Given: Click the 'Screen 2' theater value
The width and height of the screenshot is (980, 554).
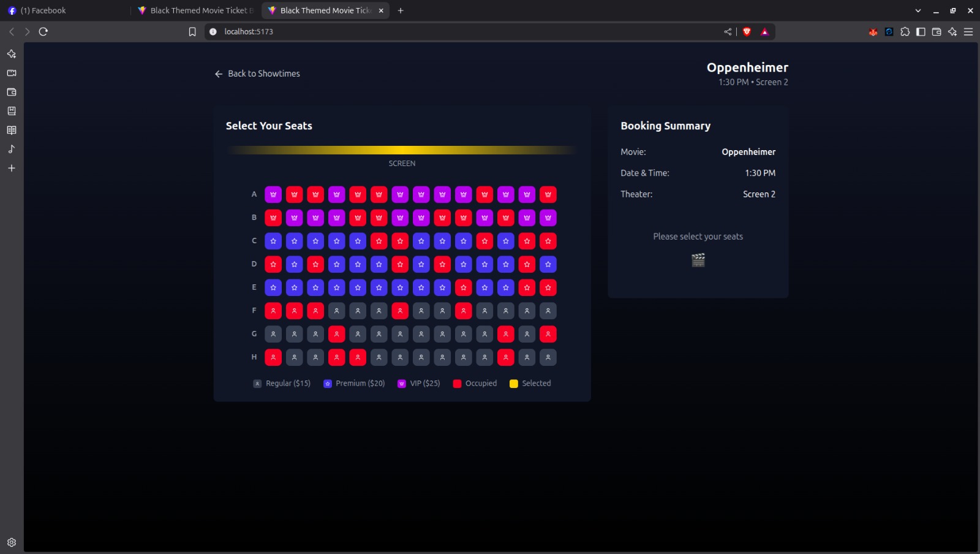Looking at the screenshot, I should pos(759,194).
